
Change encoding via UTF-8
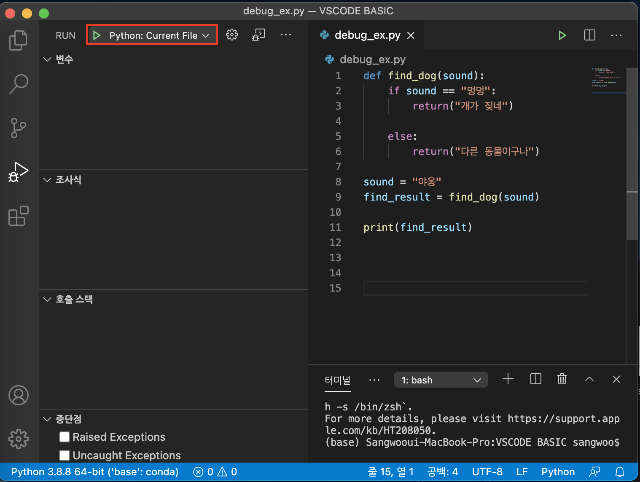(487, 472)
